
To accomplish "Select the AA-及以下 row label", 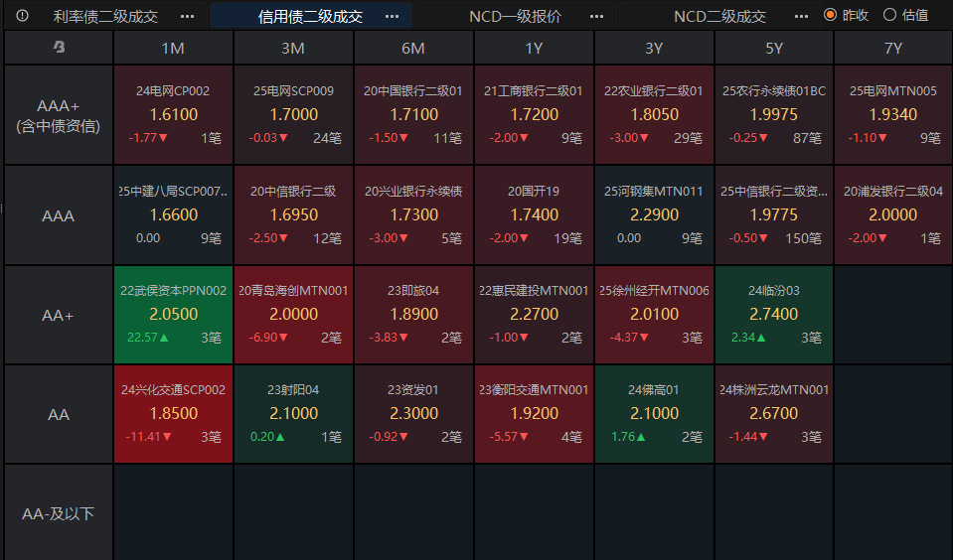I will (x=59, y=514).
